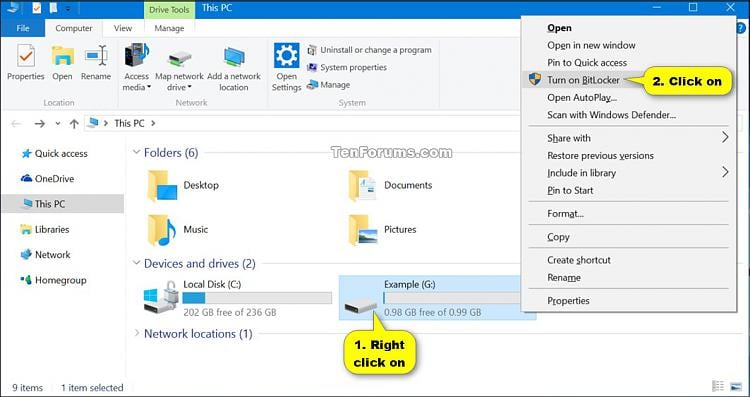Click the Forward navigation arrow
Image resolution: width=750 pixels, height=397 pixels.
tap(40, 123)
